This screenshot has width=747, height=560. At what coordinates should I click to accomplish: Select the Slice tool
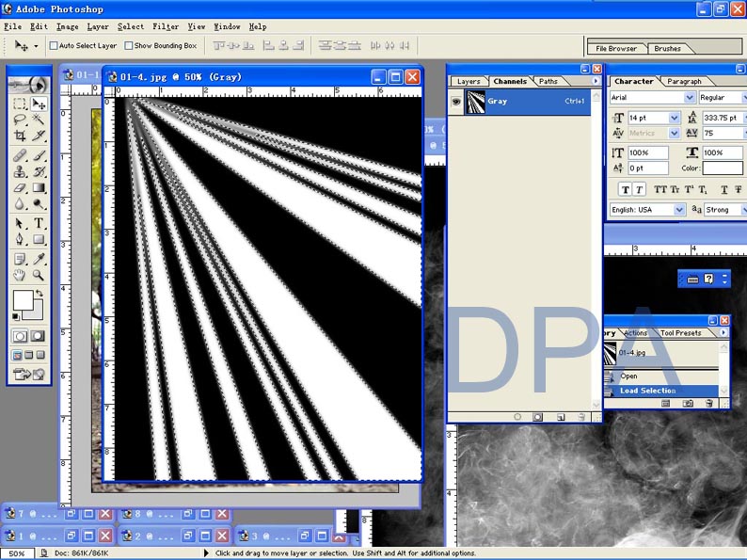pyautogui.click(x=39, y=136)
